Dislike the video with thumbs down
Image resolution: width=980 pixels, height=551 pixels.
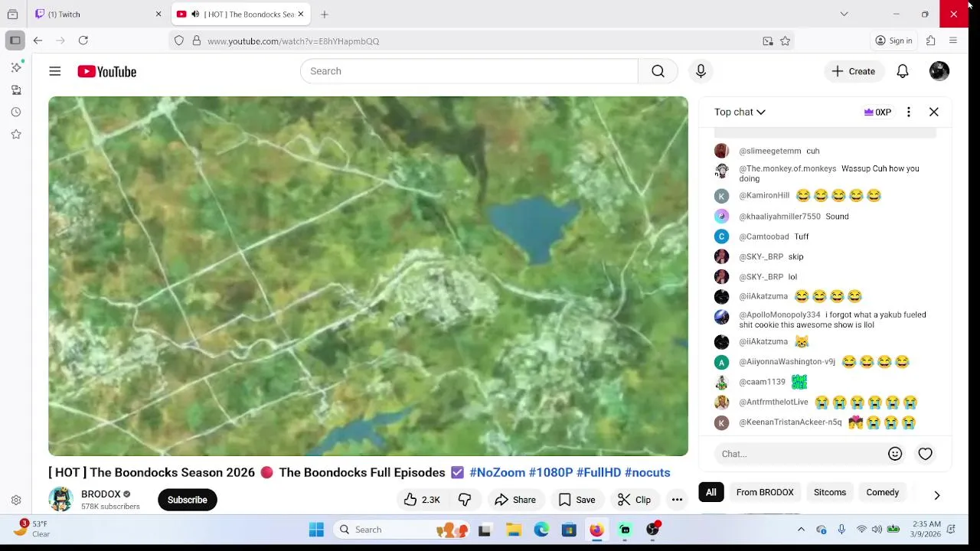(465, 500)
